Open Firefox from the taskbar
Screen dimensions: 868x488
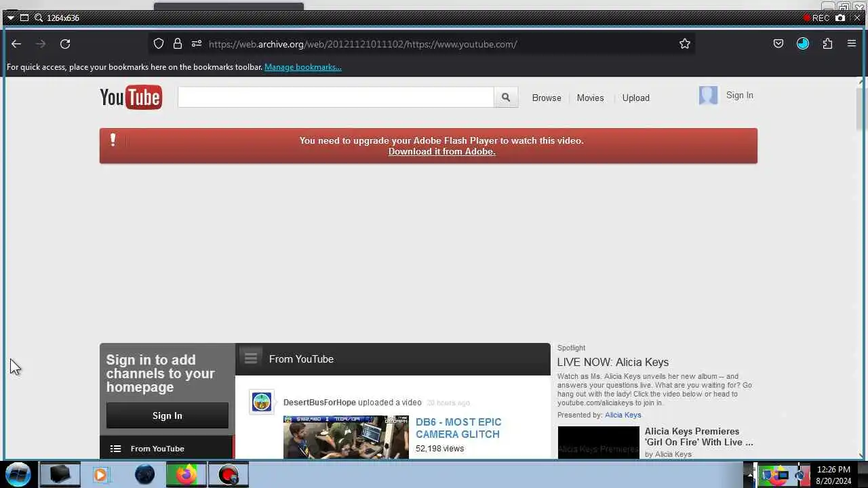point(186,474)
